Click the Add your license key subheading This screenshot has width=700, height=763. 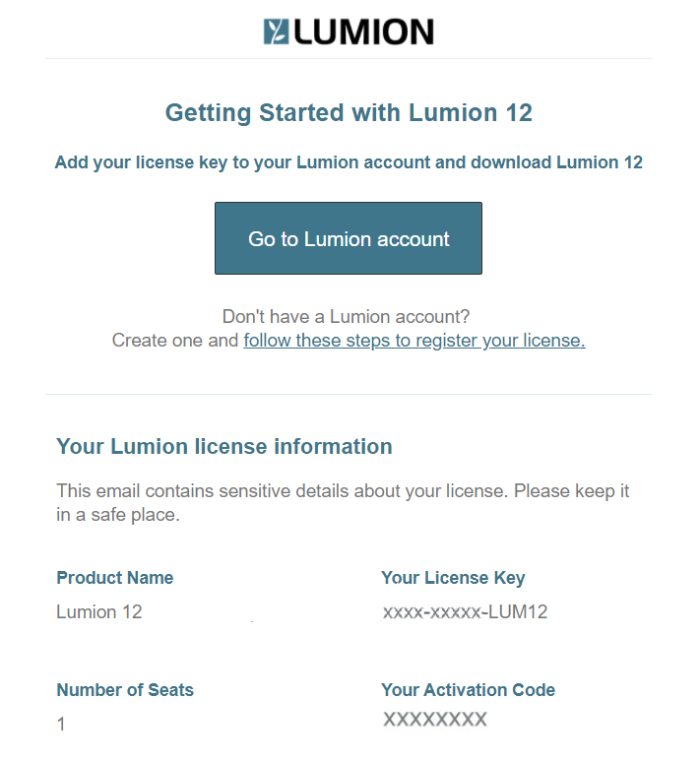(349, 162)
